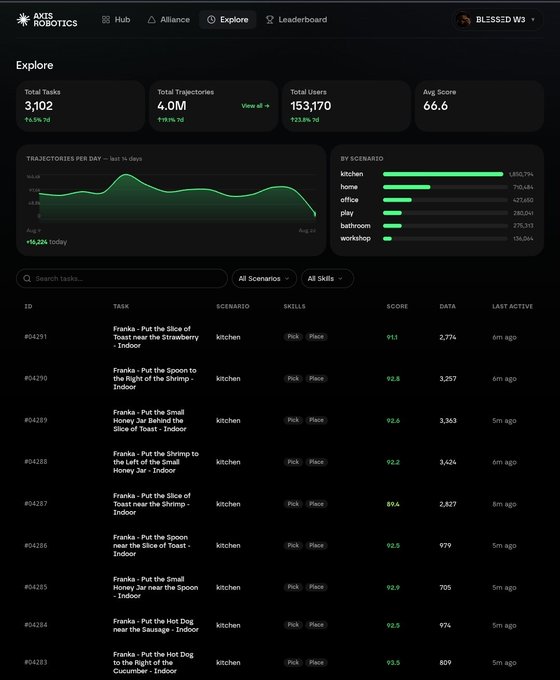Open the Hub tab
Viewport: 560px width, 680px height.
pos(116,20)
